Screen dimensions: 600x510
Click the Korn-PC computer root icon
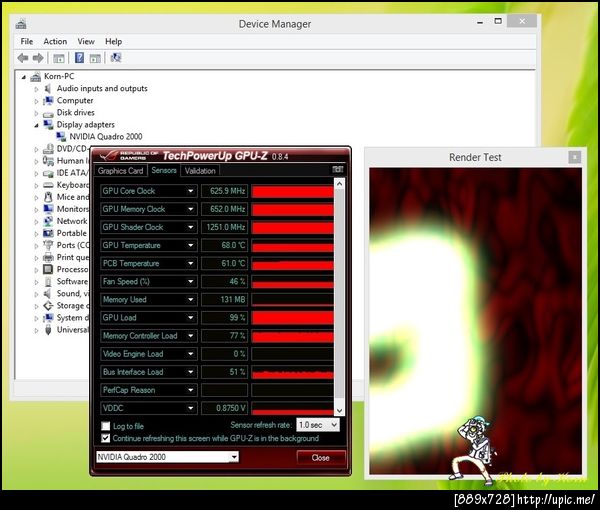pos(35,77)
